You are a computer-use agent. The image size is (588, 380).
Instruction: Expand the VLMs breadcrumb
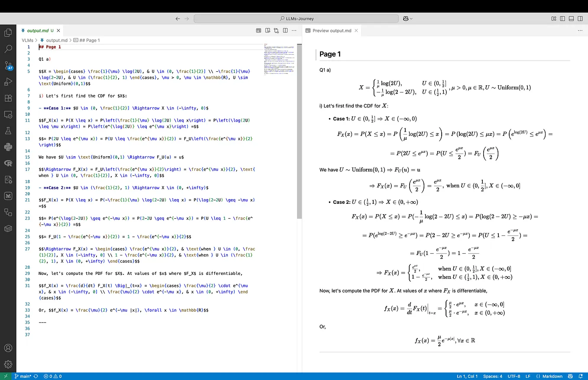tap(27, 40)
